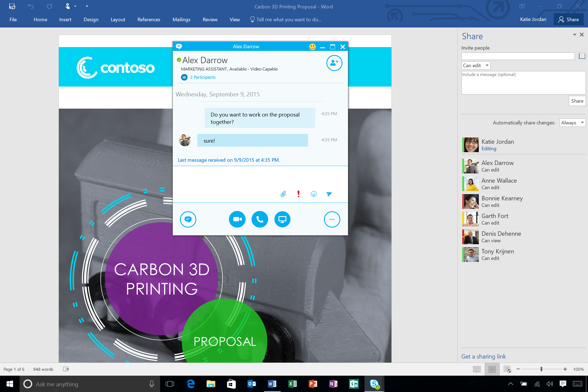Select the Review tab in Word ribbon
The height and width of the screenshot is (392, 588).
[x=210, y=19]
